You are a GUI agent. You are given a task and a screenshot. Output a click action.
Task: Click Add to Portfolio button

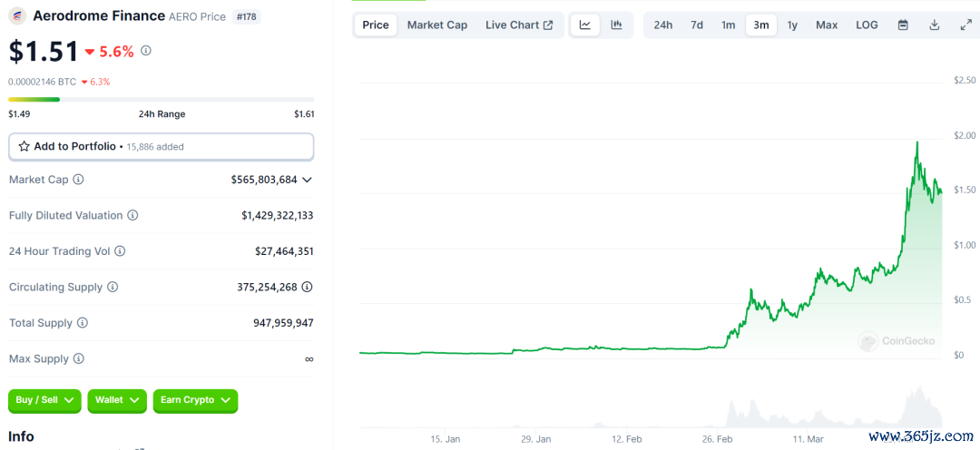(x=161, y=146)
